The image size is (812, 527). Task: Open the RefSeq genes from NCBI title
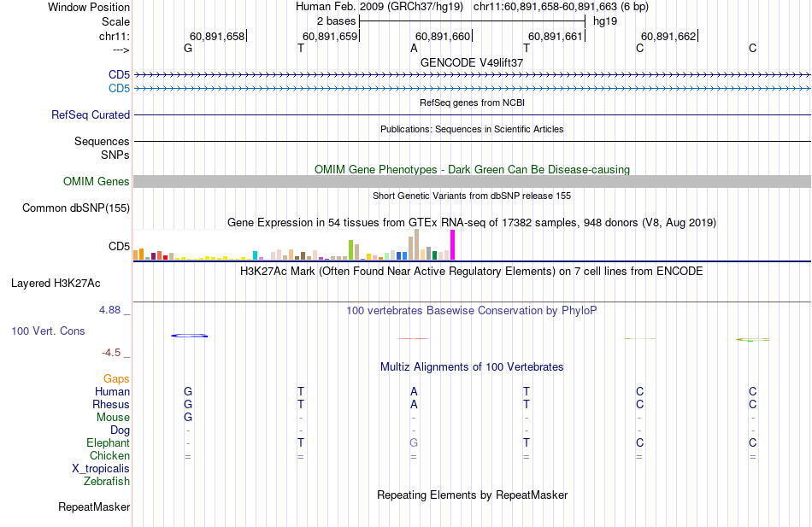[472, 102]
